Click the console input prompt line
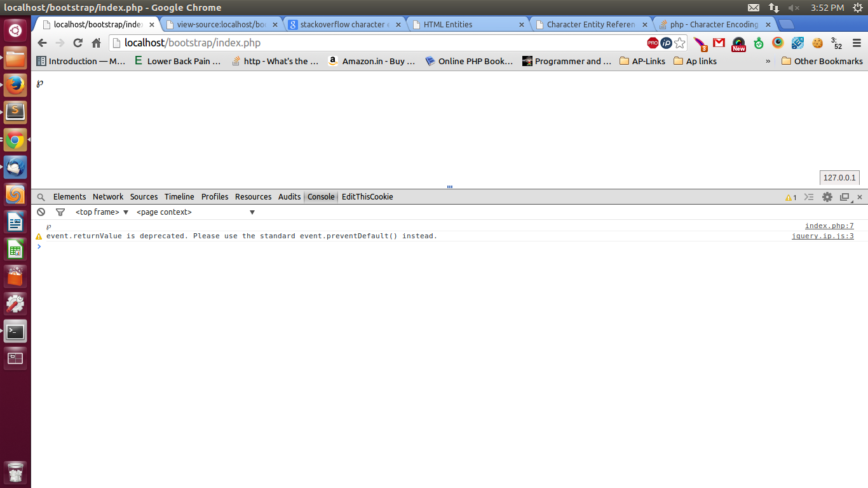 coord(449,246)
